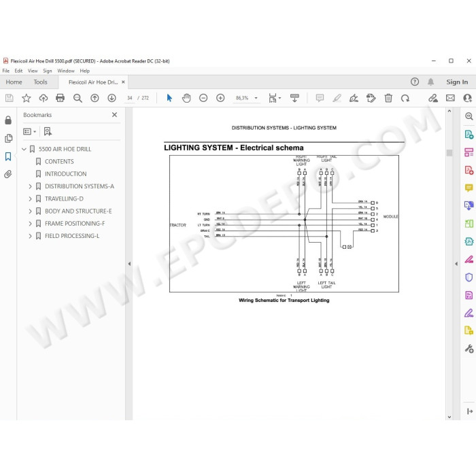Viewport: 476px width, 476px height.
Task: Jump to the INTRODUCTION bookmark
Action: point(65,174)
